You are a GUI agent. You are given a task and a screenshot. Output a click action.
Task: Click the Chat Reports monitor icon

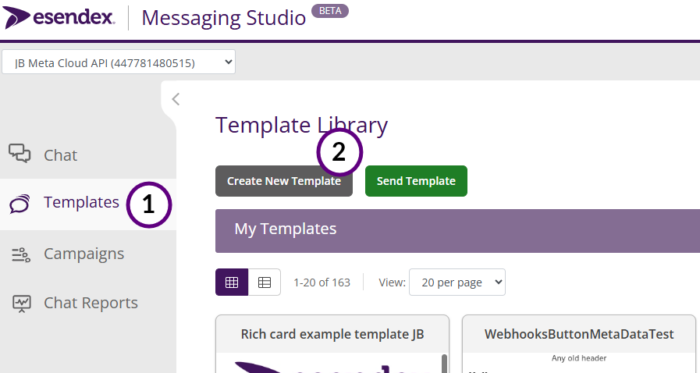21,303
